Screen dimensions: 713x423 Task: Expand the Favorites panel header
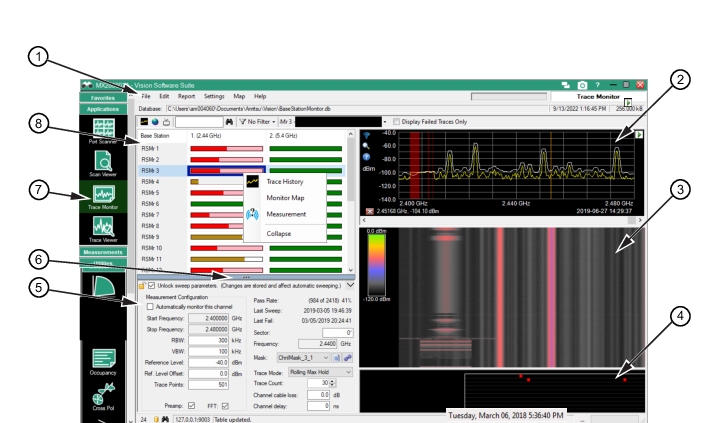102,98
